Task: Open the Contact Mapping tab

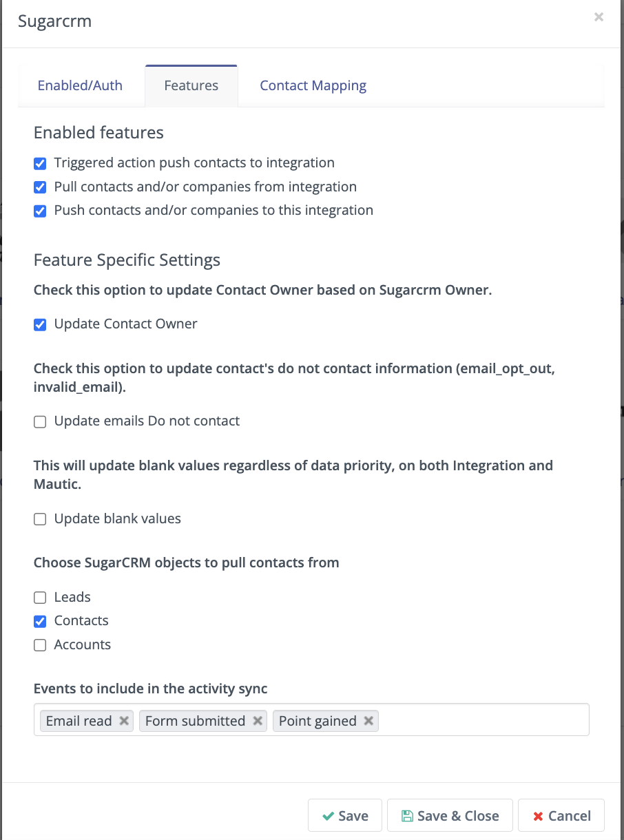Action: coord(313,85)
